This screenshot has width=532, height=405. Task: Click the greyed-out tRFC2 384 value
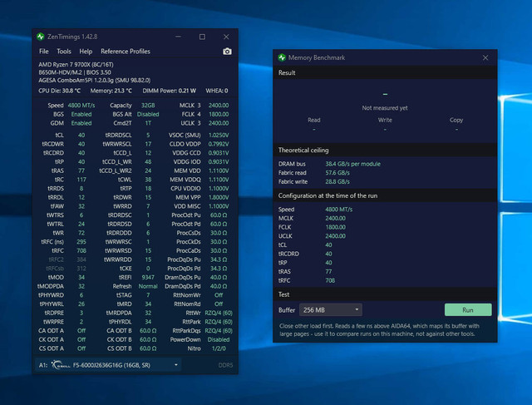tap(81, 259)
